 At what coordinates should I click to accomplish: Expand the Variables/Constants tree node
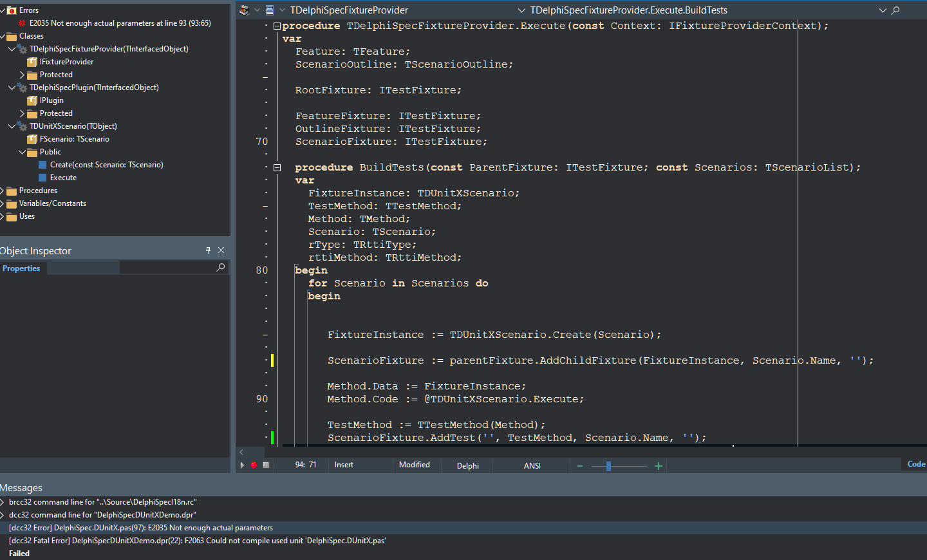click(x=2, y=203)
